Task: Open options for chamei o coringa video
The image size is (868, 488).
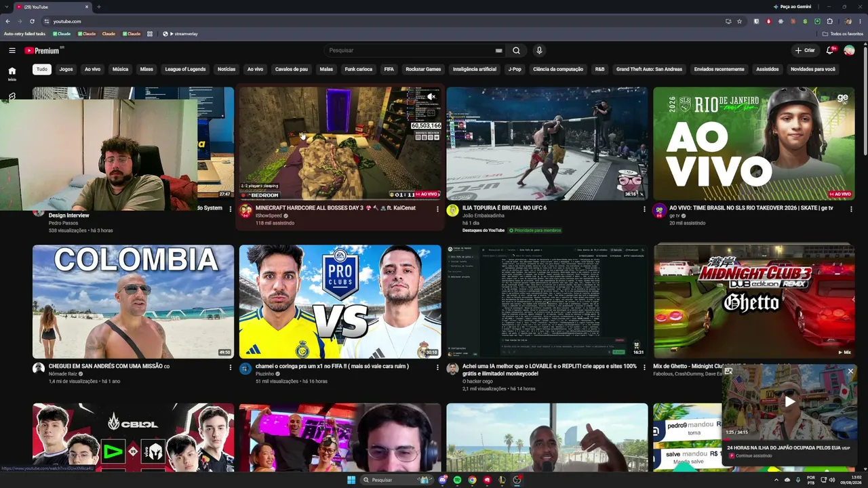Action: pos(437,367)
